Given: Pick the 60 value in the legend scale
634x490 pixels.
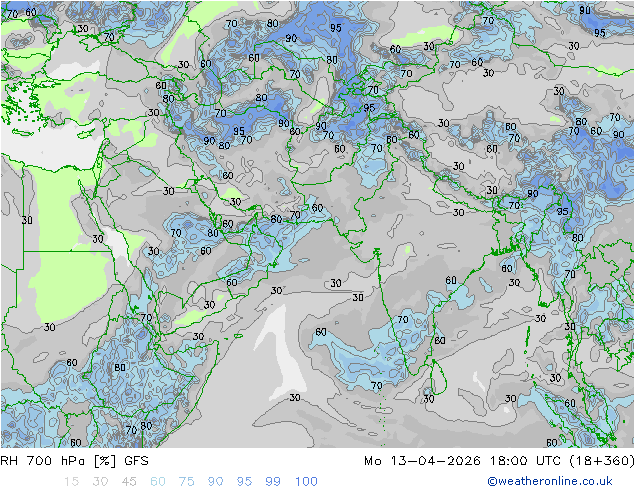Looking at the screenshot, I should coord(158,482).
